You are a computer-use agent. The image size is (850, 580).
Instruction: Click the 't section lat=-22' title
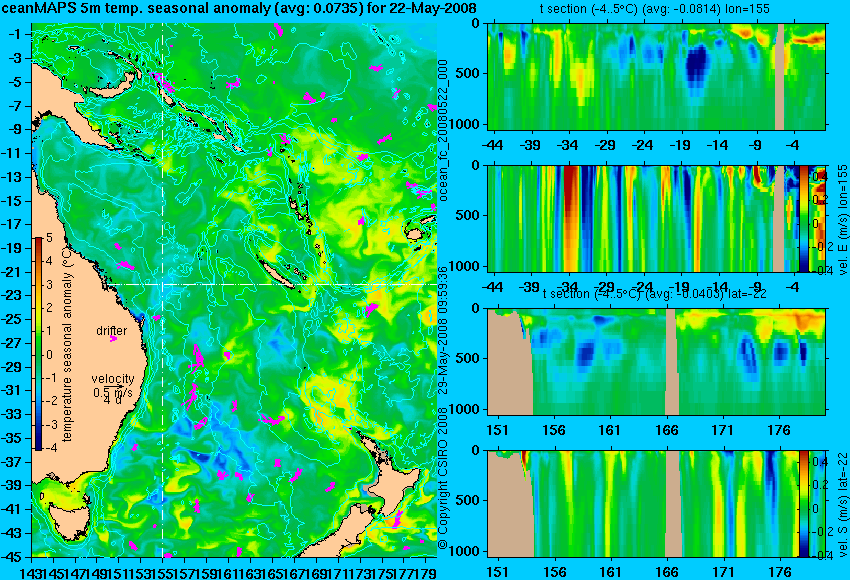(x=655, y=294)
